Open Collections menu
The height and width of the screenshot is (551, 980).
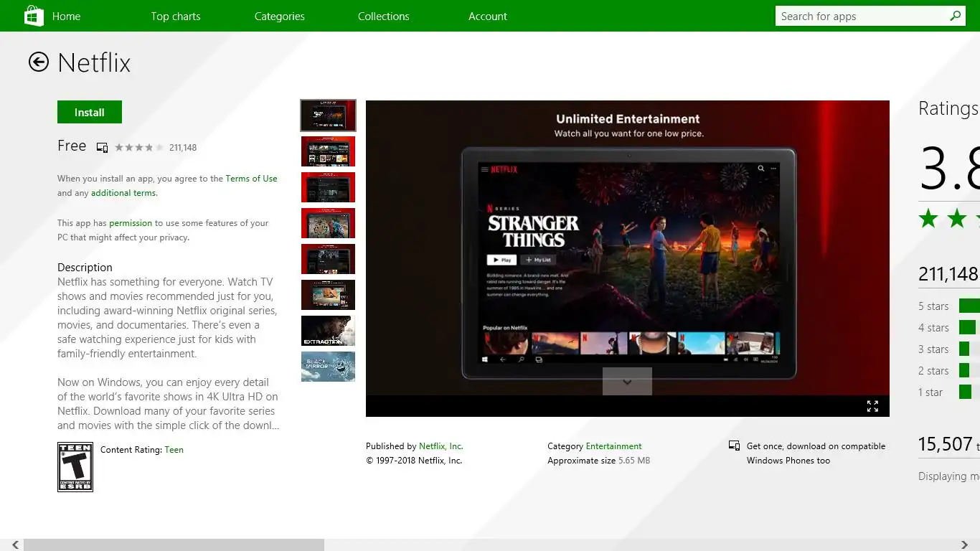384,17
